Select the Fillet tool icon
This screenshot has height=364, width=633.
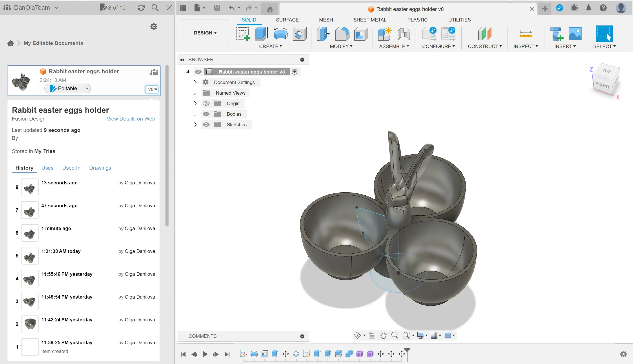point(342,34)
